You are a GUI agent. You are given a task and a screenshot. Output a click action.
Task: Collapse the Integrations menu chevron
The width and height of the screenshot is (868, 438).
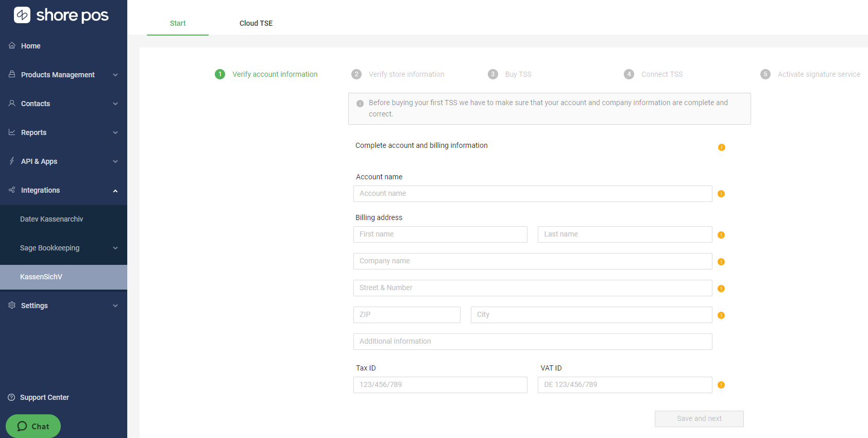(x=115, y=191)
